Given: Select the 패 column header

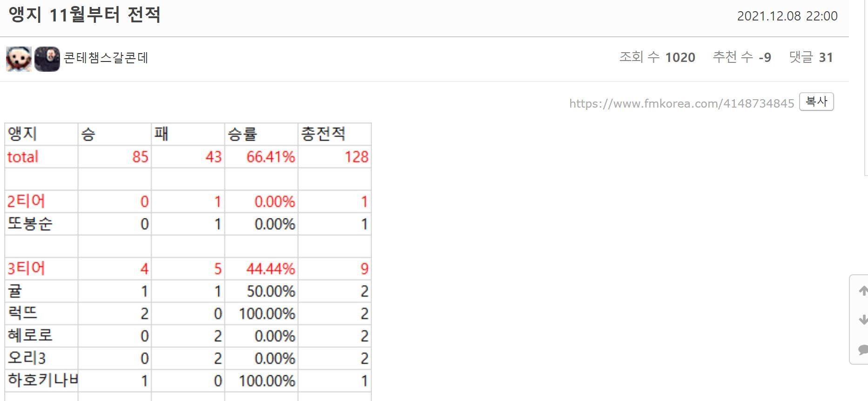Looking at the screenshot, I should click(188, 134).
